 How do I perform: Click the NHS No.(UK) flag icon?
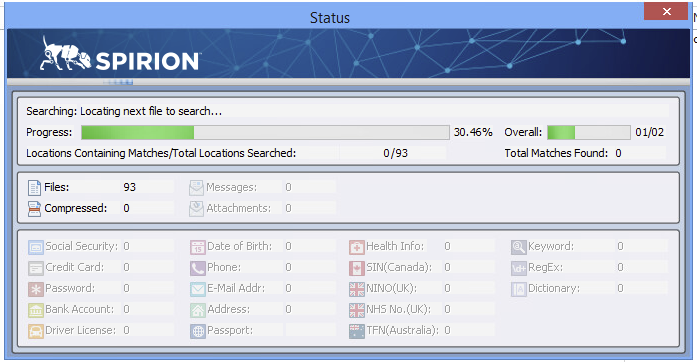pyautogui.click(x=357, y=310)
